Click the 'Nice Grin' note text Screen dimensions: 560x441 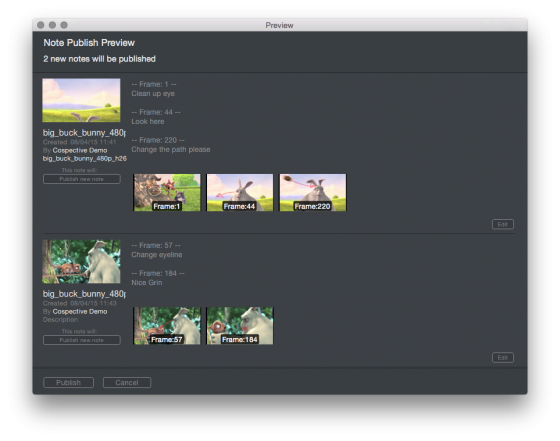tap(146, 282)
